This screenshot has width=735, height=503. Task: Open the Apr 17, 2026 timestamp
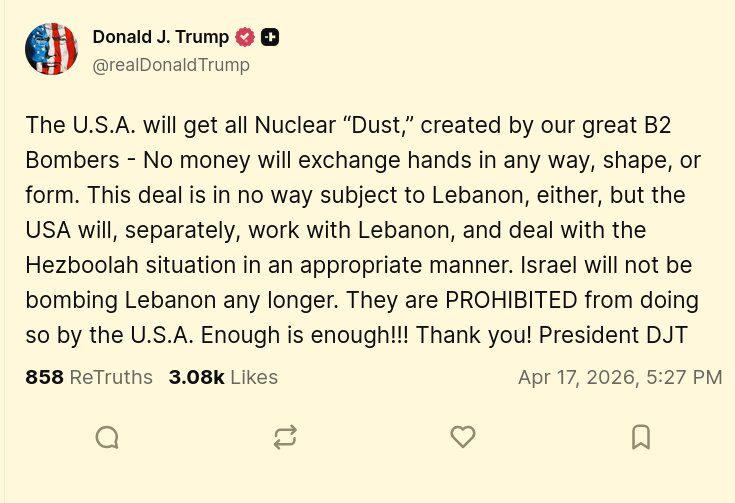tap(619, 377)
